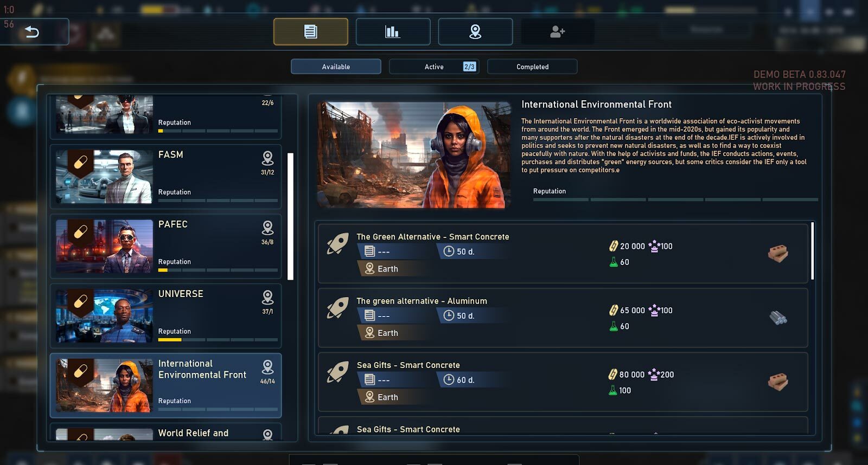Screen dimensions: 868x465
Task: Click the back arrow button
Action: pyautogui.click(x=33, y=32)
